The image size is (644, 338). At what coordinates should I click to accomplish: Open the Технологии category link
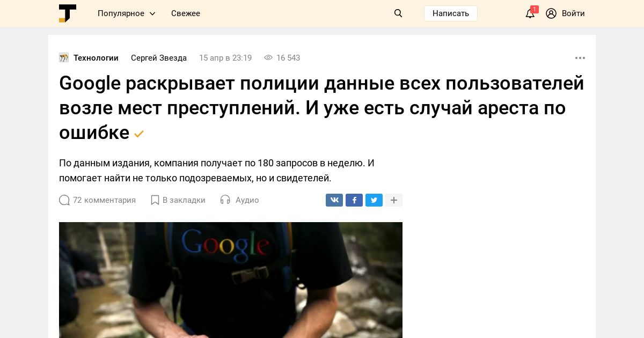(x=96, y=58)
